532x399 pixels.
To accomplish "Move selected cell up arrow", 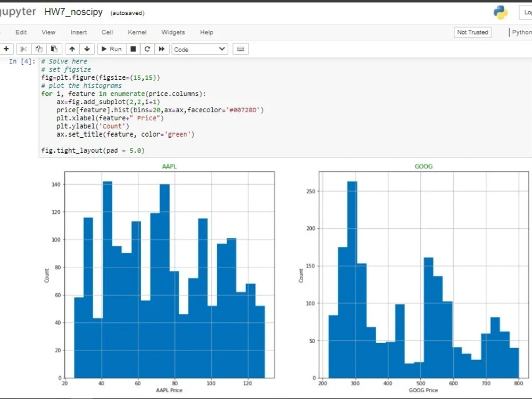I will coord(72,49).
